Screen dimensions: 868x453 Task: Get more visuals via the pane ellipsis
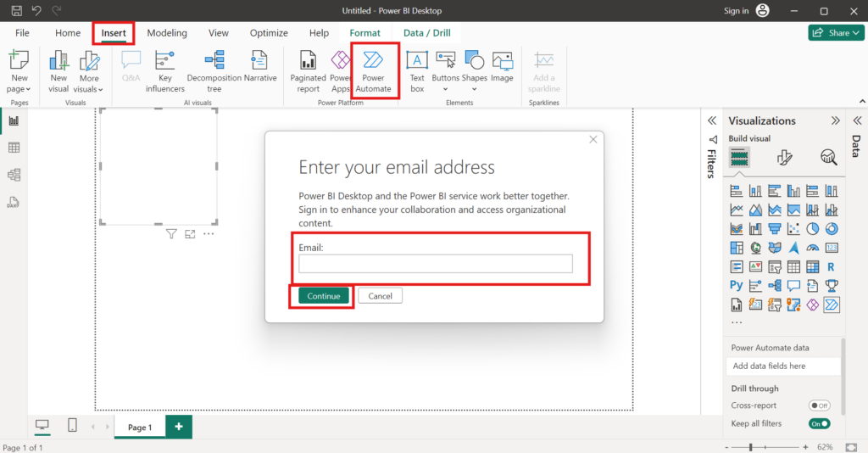point(737,322)
